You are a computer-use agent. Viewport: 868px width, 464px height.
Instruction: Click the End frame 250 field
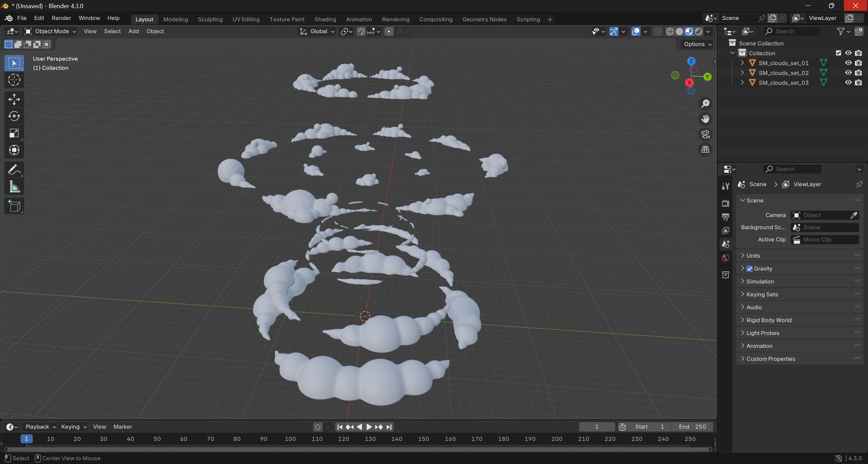692,427
